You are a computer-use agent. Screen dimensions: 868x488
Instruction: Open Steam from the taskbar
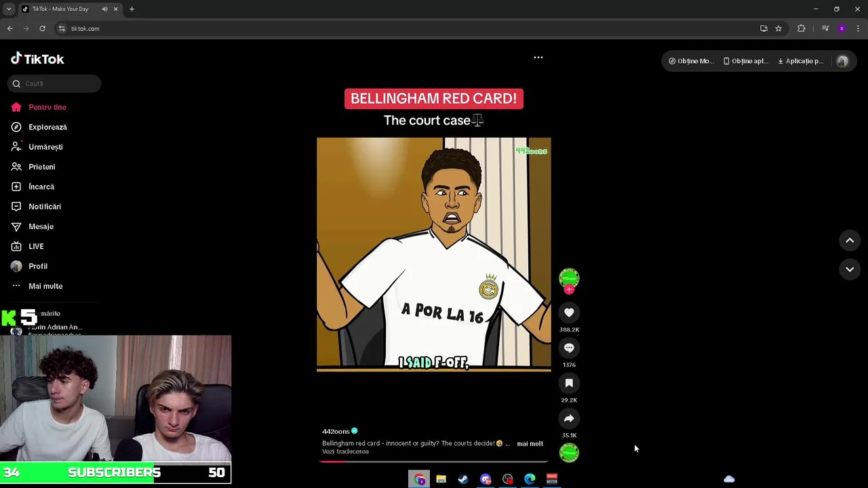click(x=463, y=479)
